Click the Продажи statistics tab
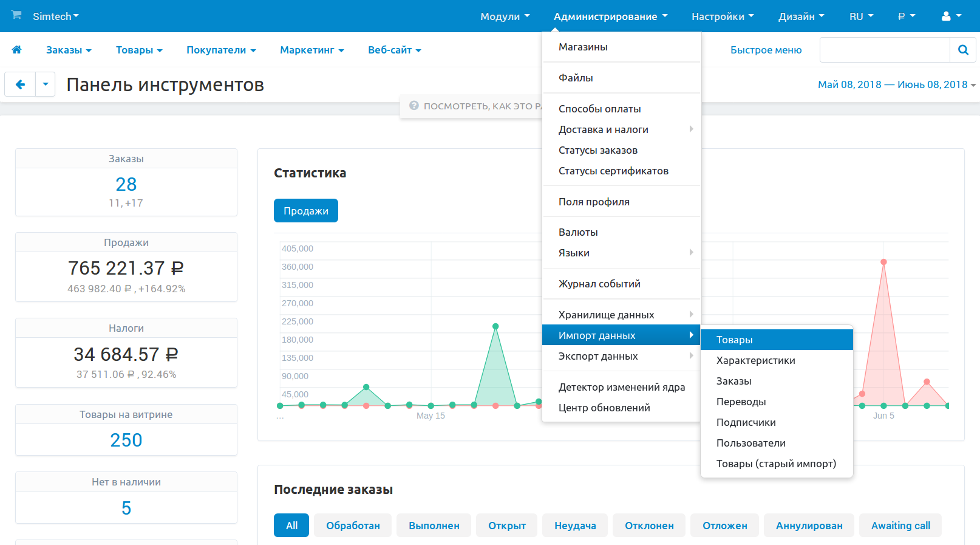Image resolution: width=980 pixels, height=545 pixels. tap(305, 211)
